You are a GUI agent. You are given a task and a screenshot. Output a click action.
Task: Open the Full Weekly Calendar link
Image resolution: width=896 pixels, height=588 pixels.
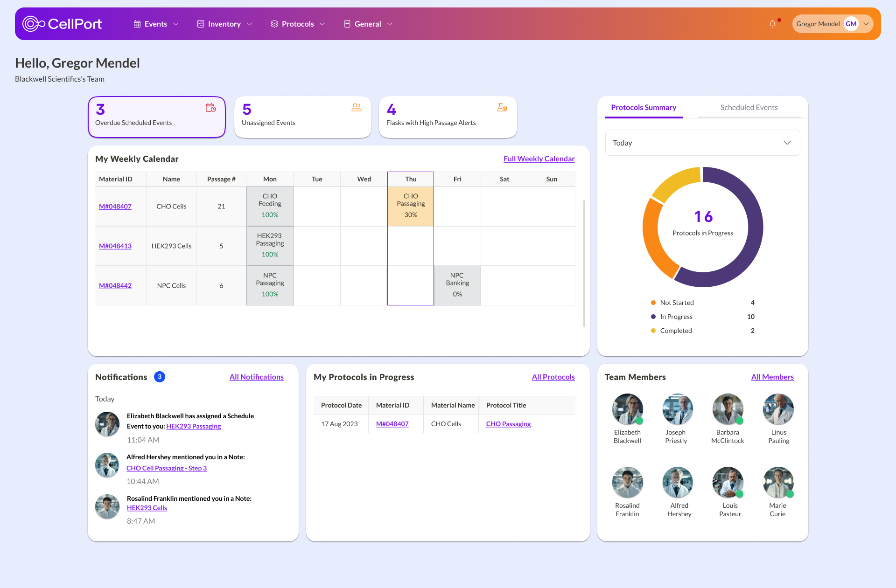coord(539,159)
